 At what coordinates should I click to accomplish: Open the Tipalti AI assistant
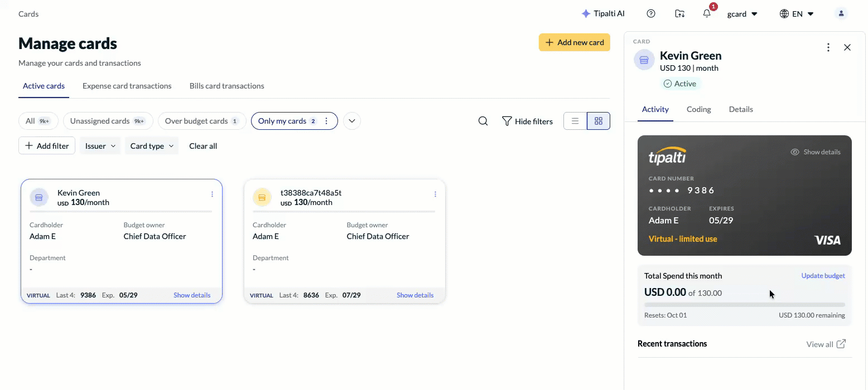tap(603, 14)
